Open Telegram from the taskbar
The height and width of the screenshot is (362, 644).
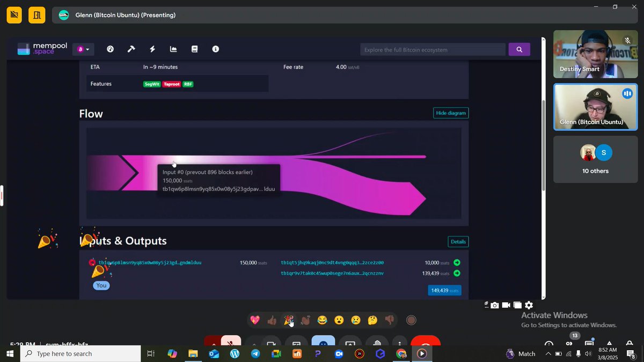pos(255,353)
